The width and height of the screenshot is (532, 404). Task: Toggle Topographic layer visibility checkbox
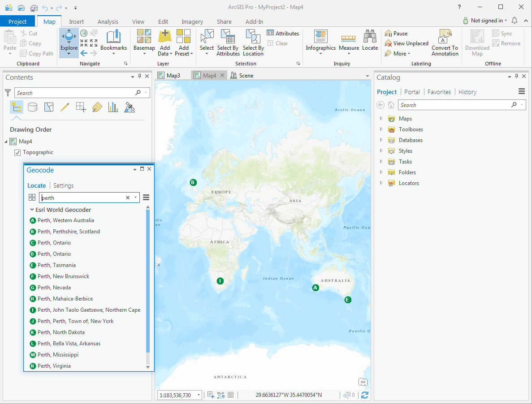pyautogui.click(x=17, y=153)
